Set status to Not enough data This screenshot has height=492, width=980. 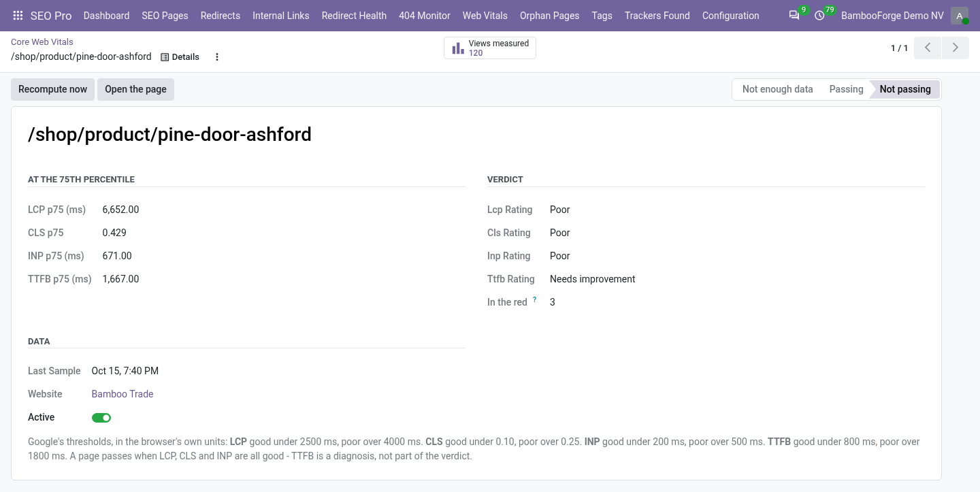tap(777, 89)
